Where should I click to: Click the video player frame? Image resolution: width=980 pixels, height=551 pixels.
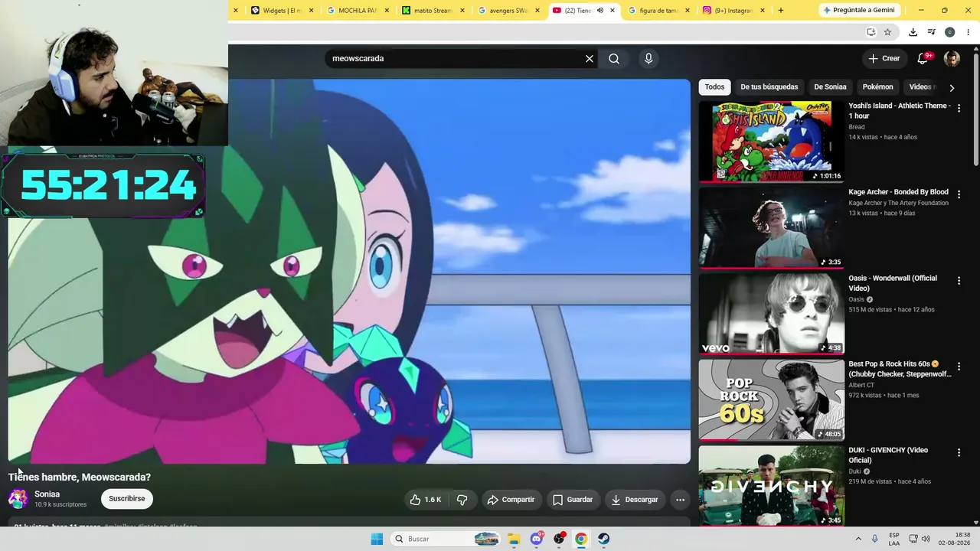pos(349,271)
